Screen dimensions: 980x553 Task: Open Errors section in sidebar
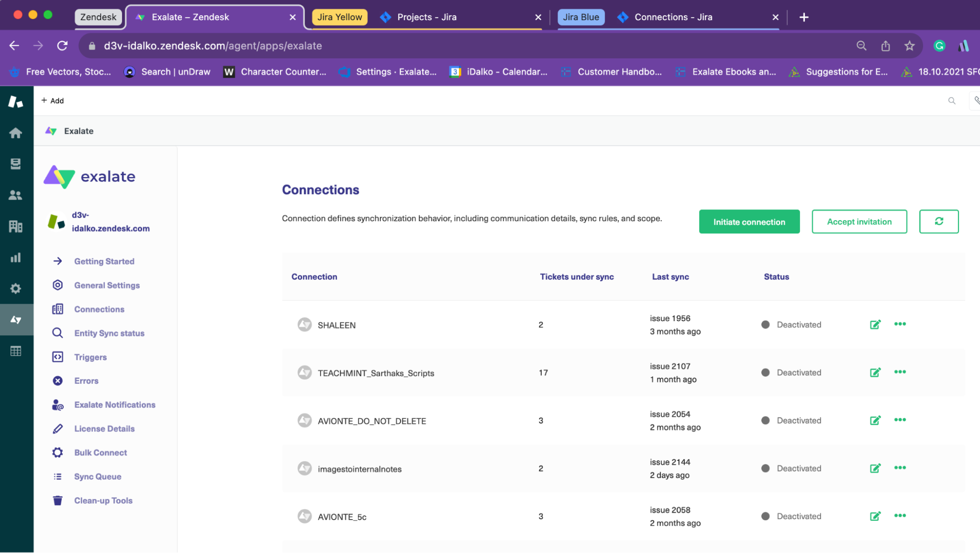86,381
